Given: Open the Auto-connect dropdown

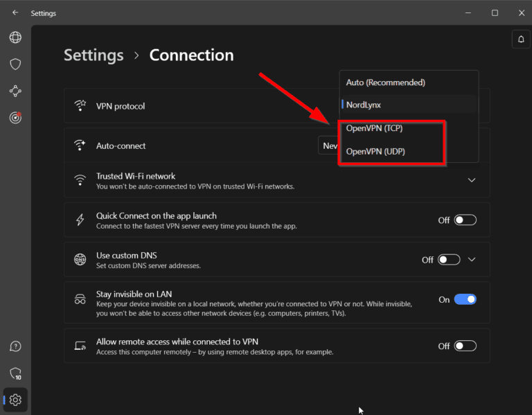Looking at the screenshot, I should [328, 146].
